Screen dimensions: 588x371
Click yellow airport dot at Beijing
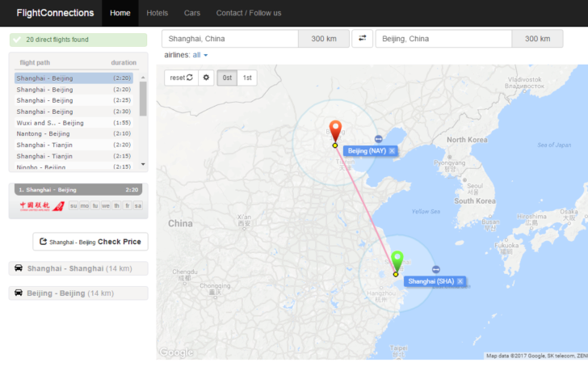[x=335, y=145]
